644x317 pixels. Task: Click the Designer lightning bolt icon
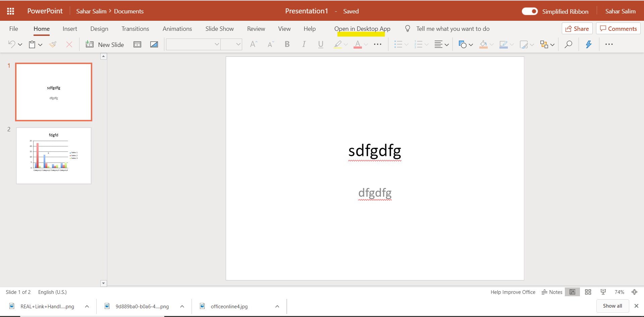588,44
